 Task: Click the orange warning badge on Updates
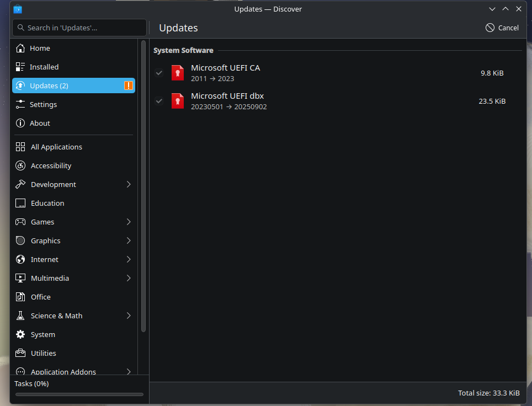tap(129, 86)
